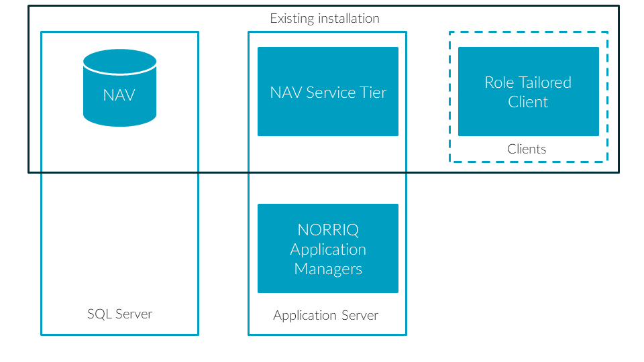Click the NORRIQ Application Managers box
Screen dimensions: 644x362
click(x=328, y=248)
